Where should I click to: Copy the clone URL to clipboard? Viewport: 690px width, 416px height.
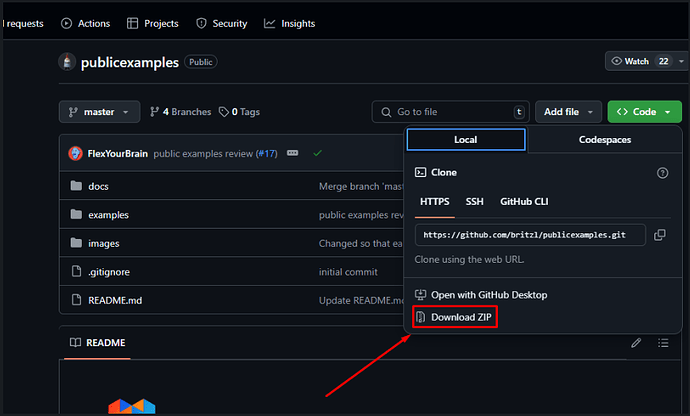click(660, 235)
